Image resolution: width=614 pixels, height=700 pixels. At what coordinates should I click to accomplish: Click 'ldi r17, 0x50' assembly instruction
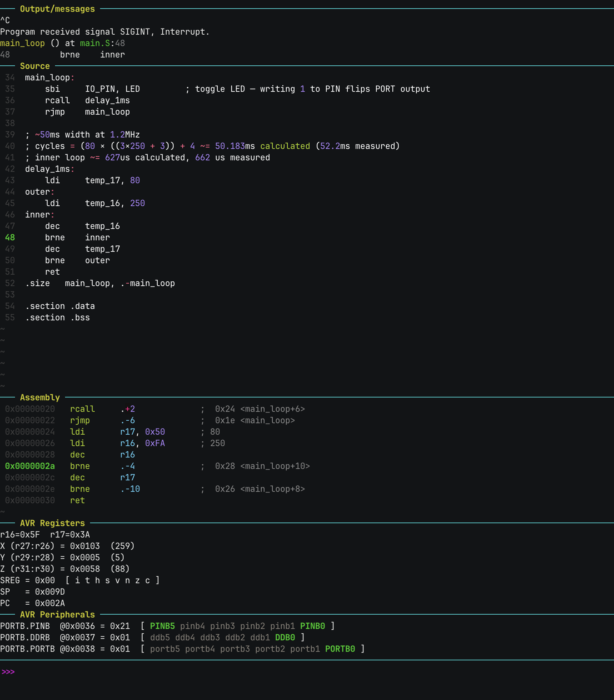(x=118, y=432)
